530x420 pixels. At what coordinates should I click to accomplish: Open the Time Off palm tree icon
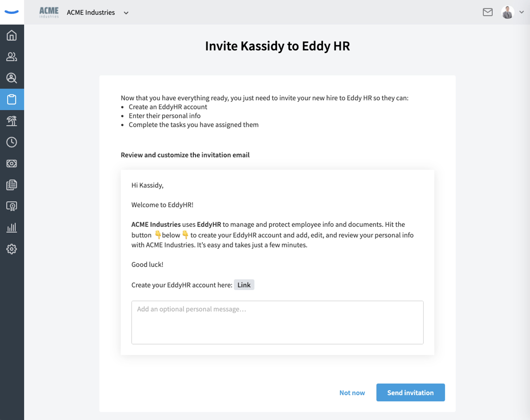click(12, 121)
